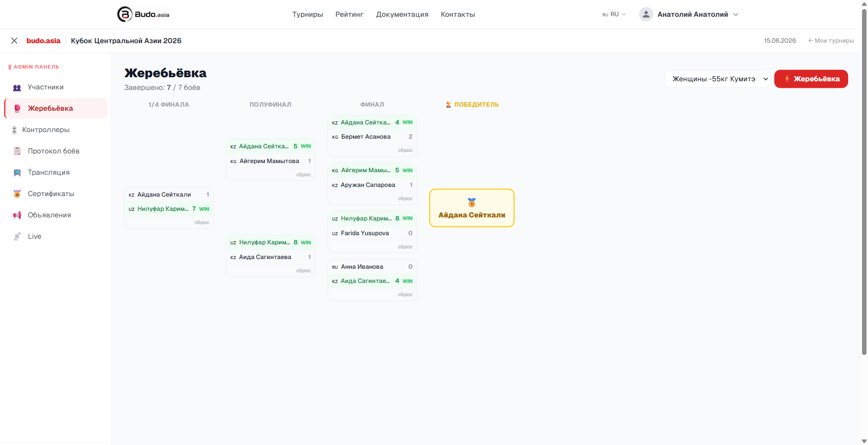Screen dimensions: 868x445
Task: Reset the Нилуфар vs Аида Сагинтаева semifinal
Action: (304, 271)
